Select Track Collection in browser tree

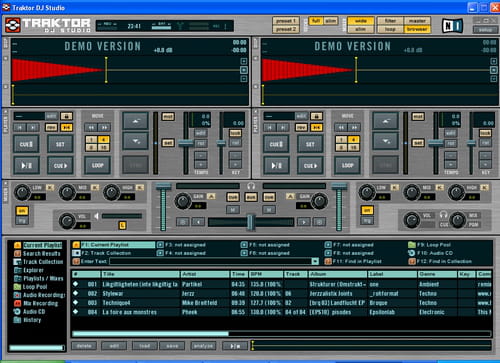[x=43, y=262]
